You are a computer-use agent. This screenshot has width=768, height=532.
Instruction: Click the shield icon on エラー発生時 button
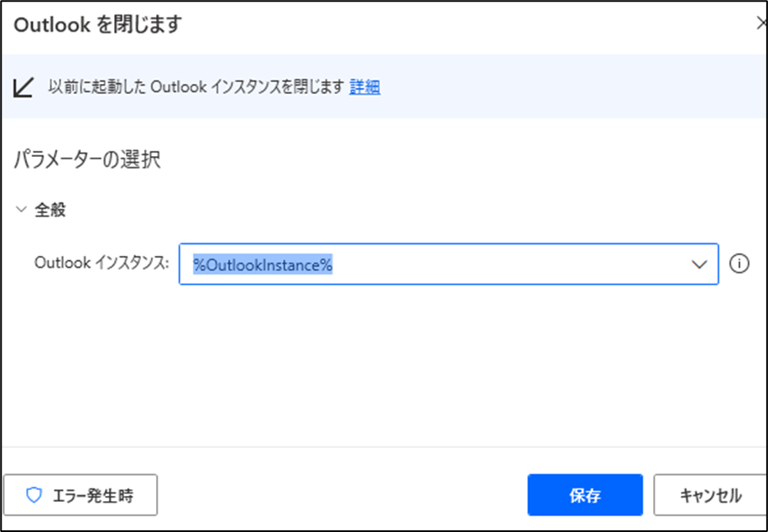(34, 495)
